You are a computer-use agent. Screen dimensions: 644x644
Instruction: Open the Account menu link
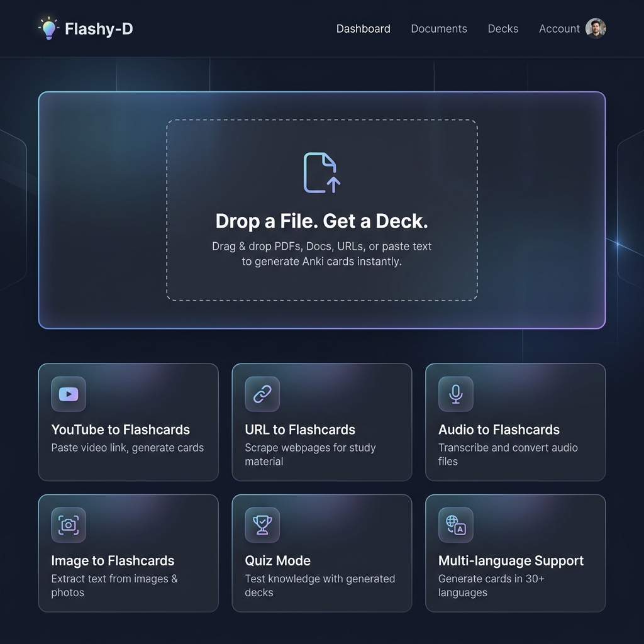559,29
